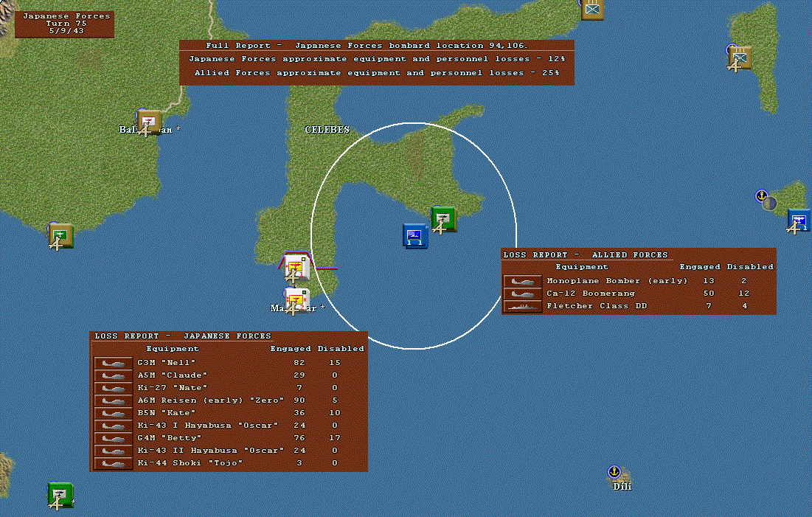Click the B5N "Kate" equipment name
812x517 pixels.
[167, 413]
